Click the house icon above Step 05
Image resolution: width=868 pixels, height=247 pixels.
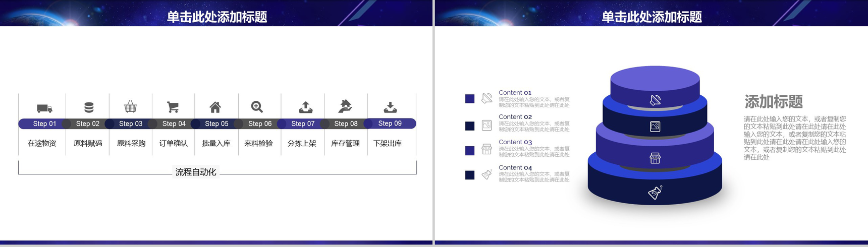click(x=215, y=107)
